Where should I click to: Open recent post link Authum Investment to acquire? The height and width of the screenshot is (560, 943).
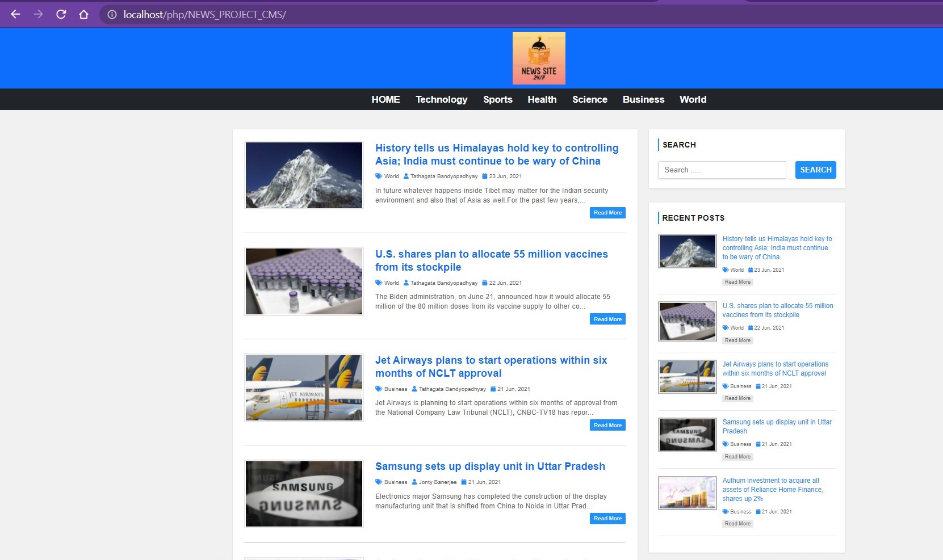click(x=773, y=490)
